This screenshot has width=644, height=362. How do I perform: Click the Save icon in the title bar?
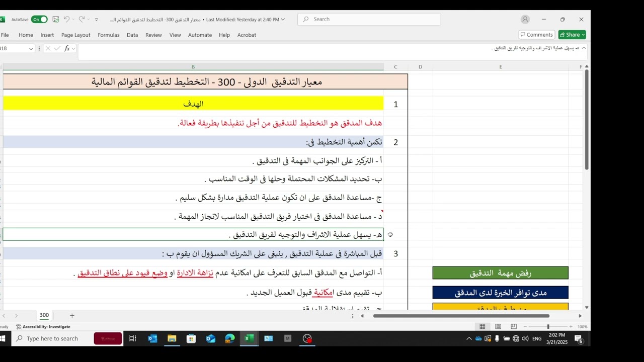click(x=56, y=20)
